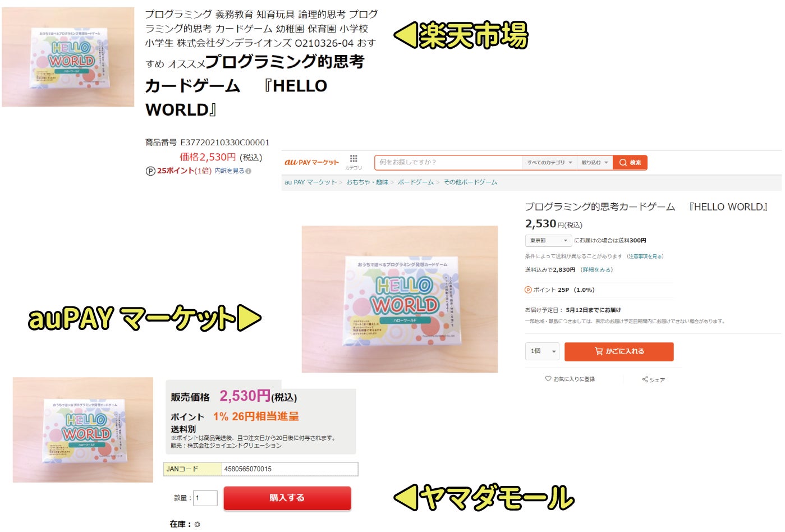Click the Rakuten points info icon
The width and height of the screenshot is (785, 532).
click(x=249, y=171)
